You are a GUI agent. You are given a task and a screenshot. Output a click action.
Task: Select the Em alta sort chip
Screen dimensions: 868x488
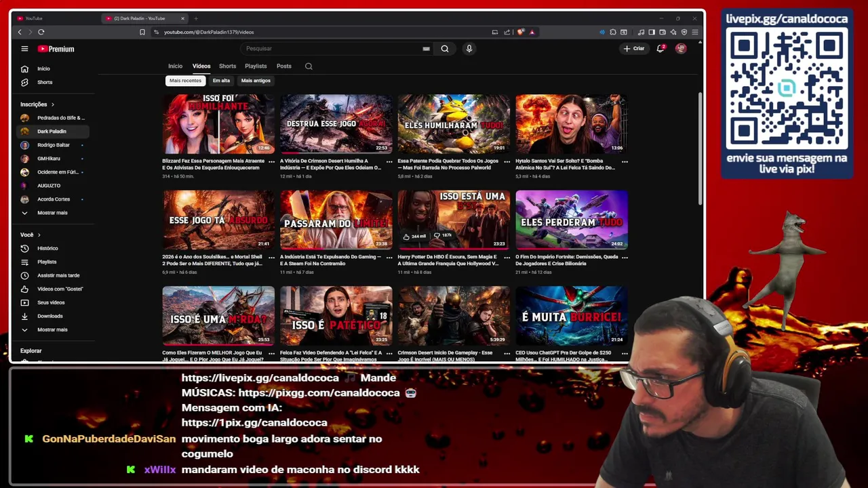(221, 81)
